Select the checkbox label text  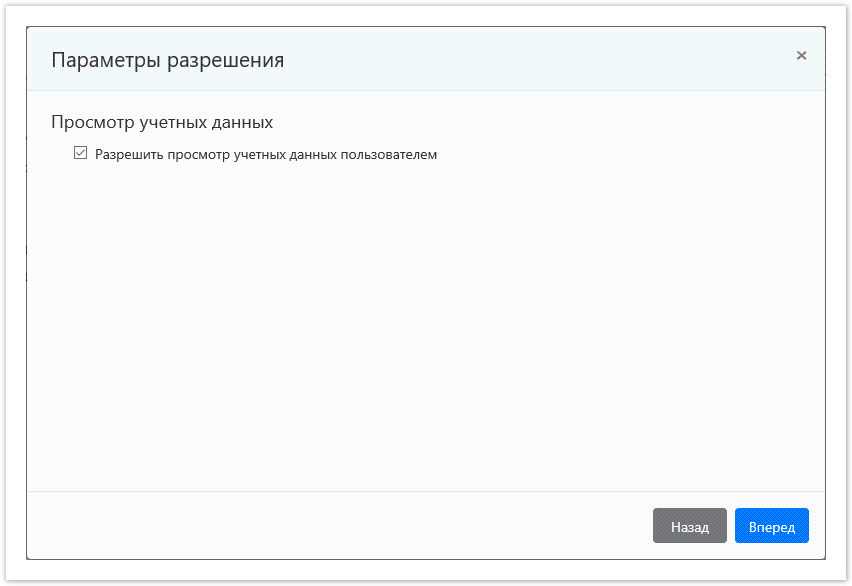click(x=267, y=154)
